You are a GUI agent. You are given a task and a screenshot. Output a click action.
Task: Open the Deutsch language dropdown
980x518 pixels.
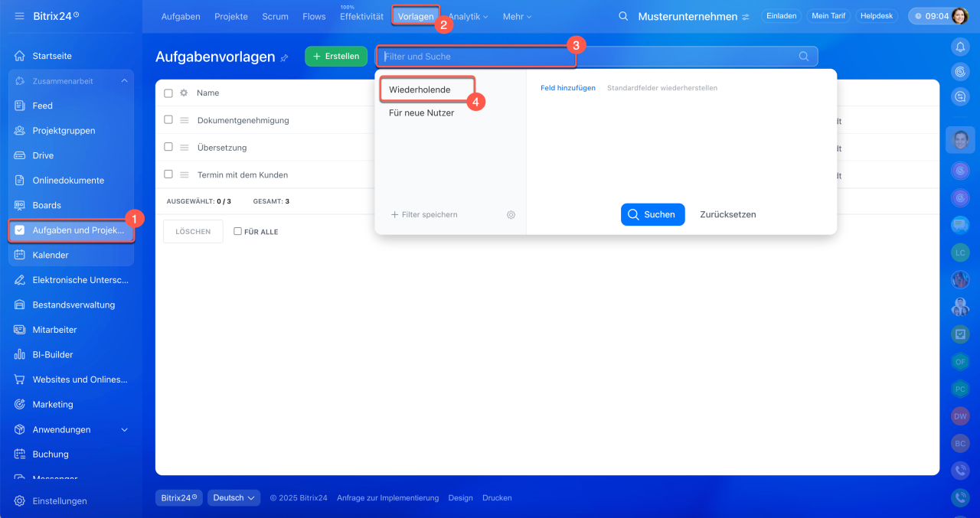pos(234,497)
